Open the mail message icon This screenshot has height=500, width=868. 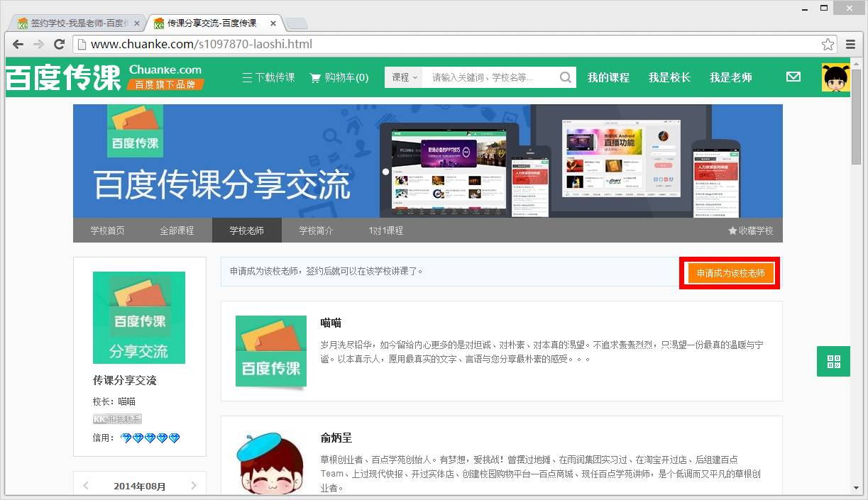(x=793, y=76)
